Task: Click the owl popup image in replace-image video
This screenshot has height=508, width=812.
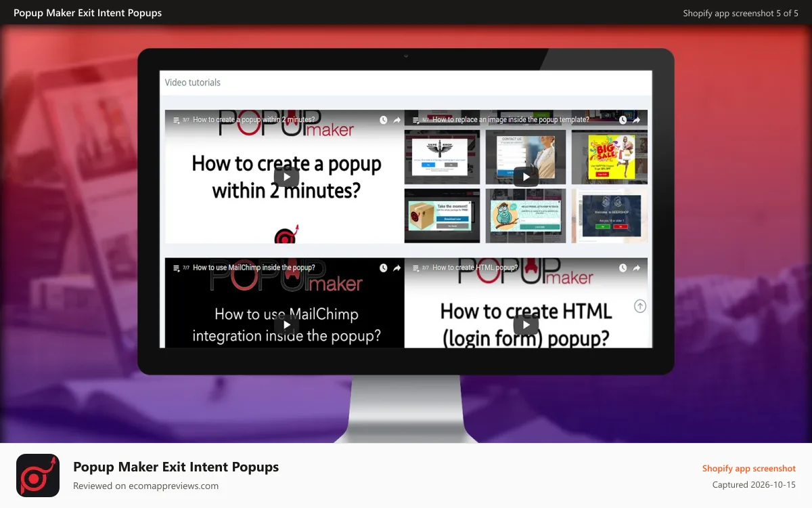Action: (x=526, y=215)
